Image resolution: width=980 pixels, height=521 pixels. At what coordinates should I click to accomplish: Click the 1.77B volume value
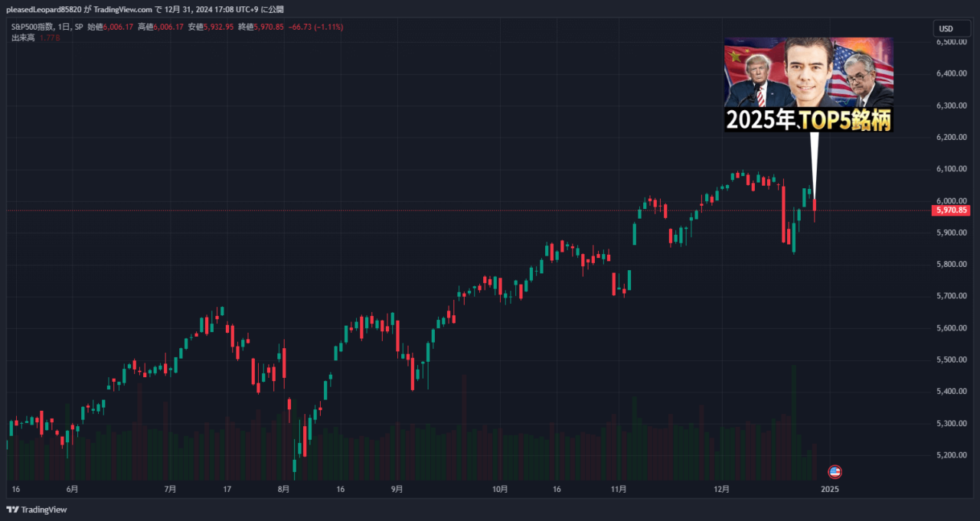point(50,37)
